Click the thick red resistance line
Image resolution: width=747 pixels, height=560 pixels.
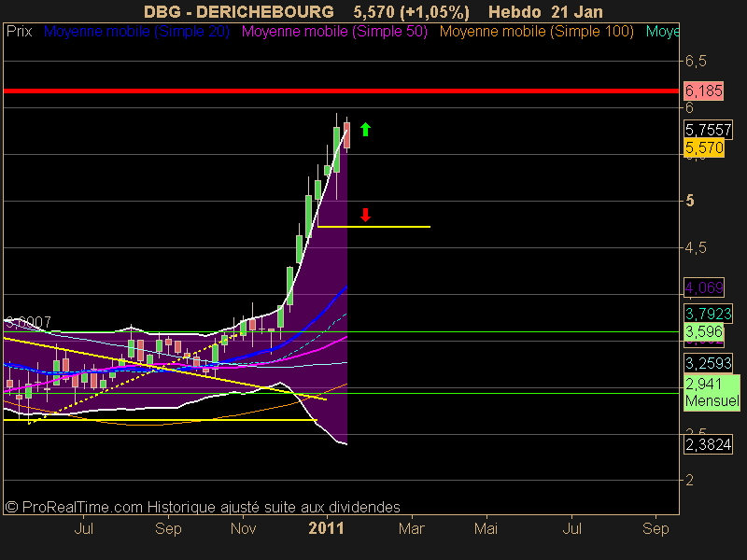[x=341, y=91]
